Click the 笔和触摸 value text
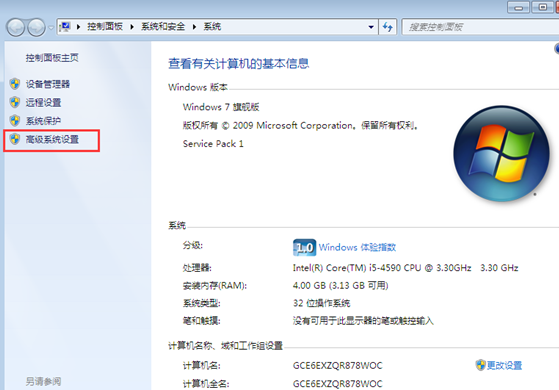559x390 pixels. (363, 321)
